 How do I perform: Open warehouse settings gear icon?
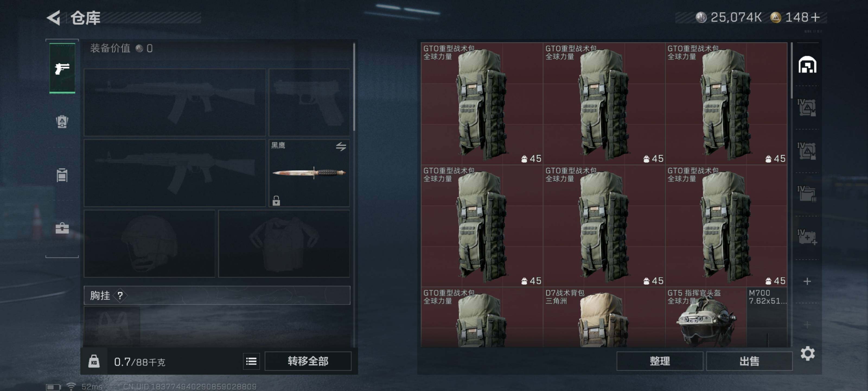click(x=807, y=353)
